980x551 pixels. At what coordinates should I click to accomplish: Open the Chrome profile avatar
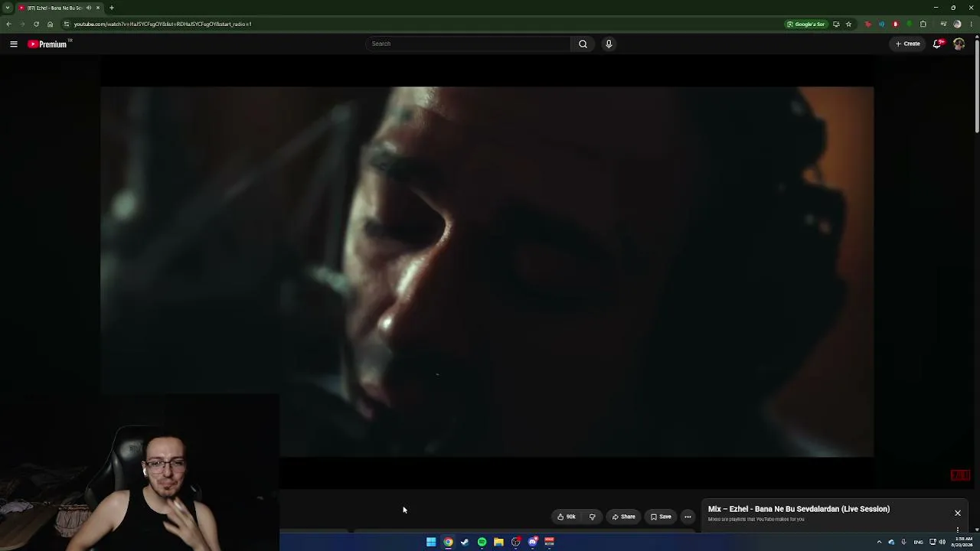click(x=957, y=24)
